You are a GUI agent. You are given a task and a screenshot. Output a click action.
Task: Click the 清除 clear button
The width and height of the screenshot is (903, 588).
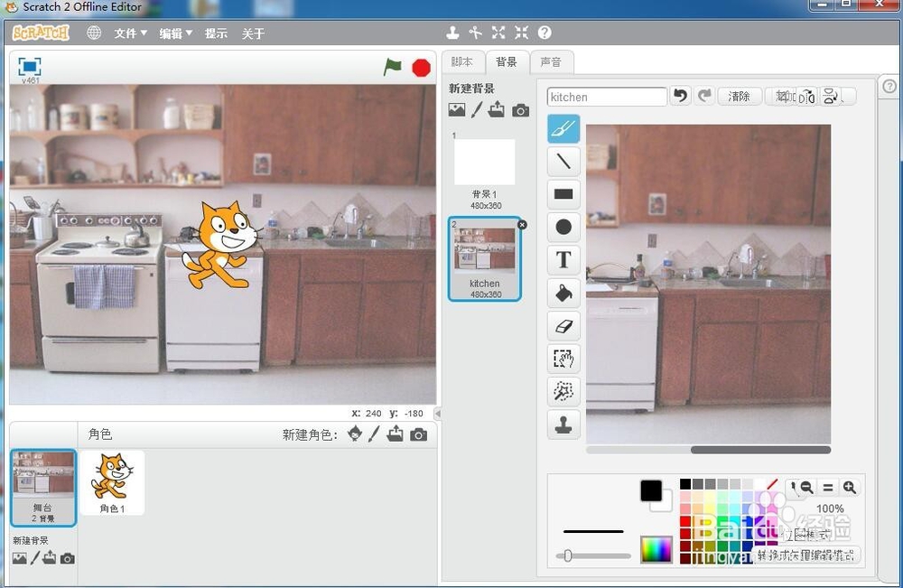pos(740,96)
